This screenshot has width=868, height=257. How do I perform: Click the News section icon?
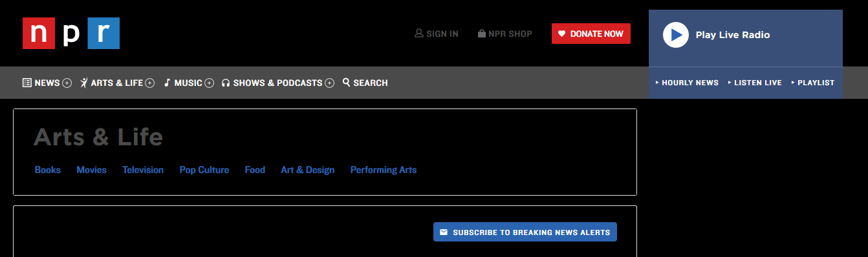click(x=27, y=83)
